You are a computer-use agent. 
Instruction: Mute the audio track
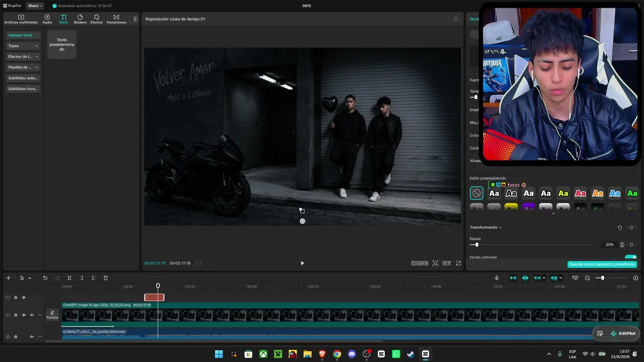pos(32,336)
